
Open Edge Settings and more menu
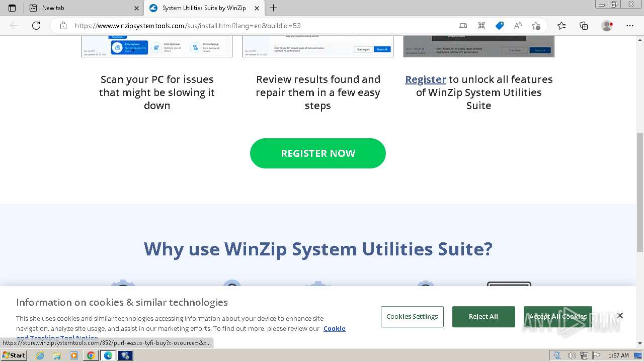point(630,26)
